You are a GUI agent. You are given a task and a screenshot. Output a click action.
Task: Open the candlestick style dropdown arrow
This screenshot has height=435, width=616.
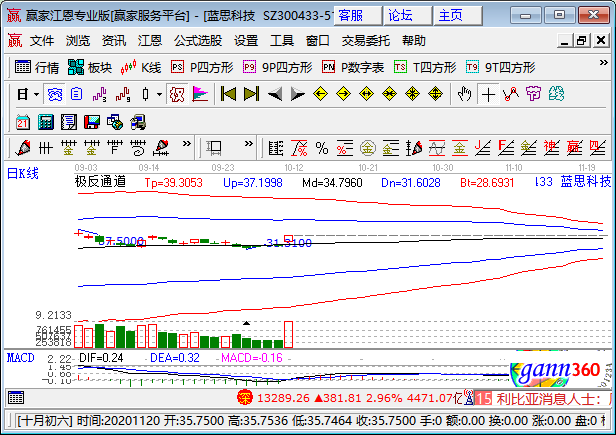tap(159, 94)
